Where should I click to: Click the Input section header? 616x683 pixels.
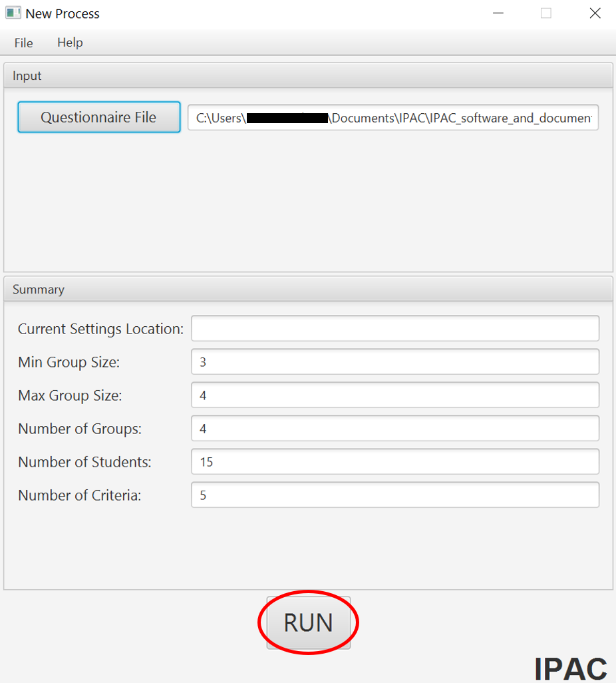click(27, 75)
